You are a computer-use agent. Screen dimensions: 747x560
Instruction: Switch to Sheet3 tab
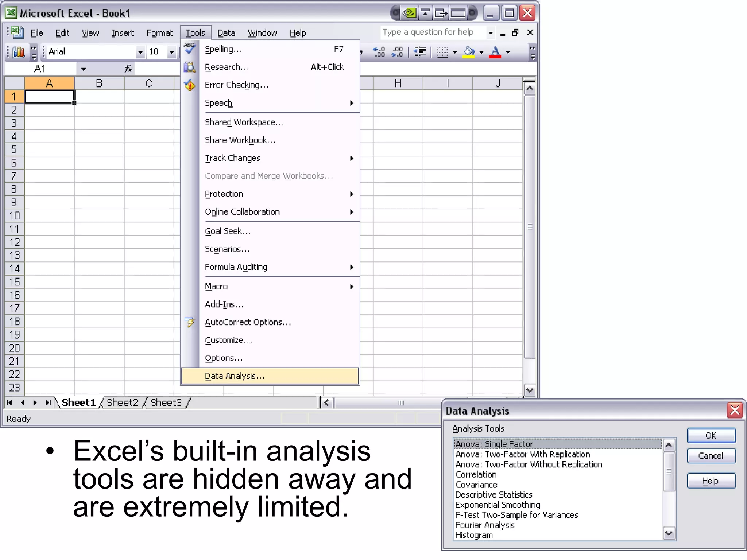pos(166,402)
